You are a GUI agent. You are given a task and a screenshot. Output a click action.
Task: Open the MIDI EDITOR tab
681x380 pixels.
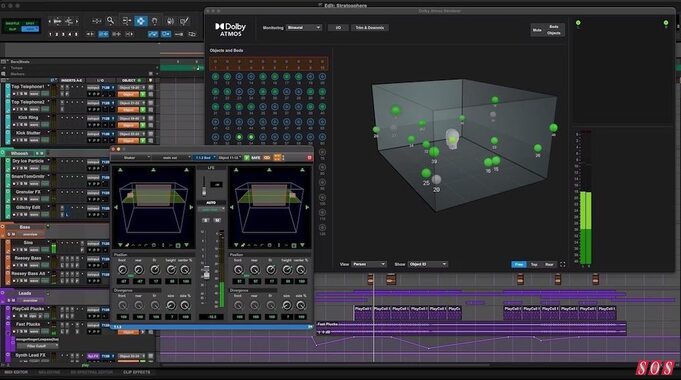click(16, 372)
